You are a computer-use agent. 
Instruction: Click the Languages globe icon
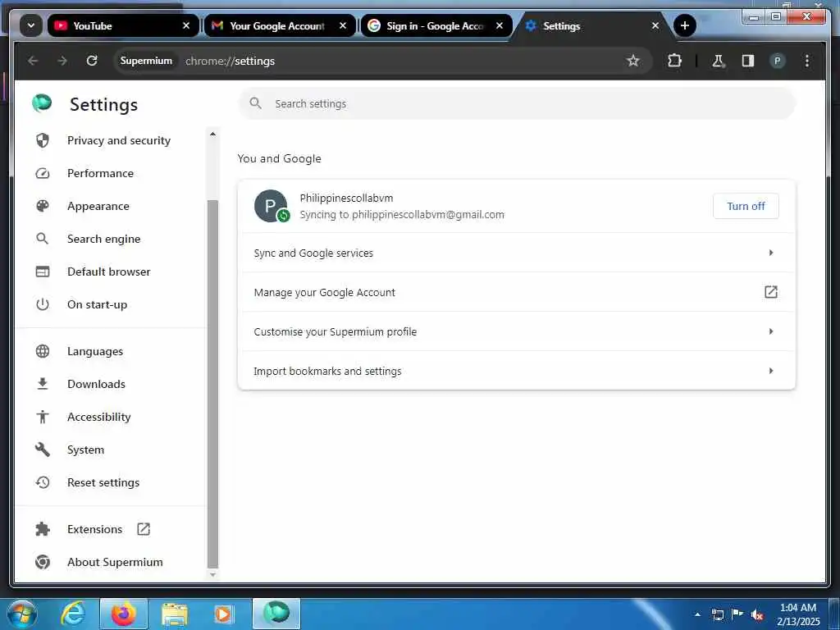[43, 351]
